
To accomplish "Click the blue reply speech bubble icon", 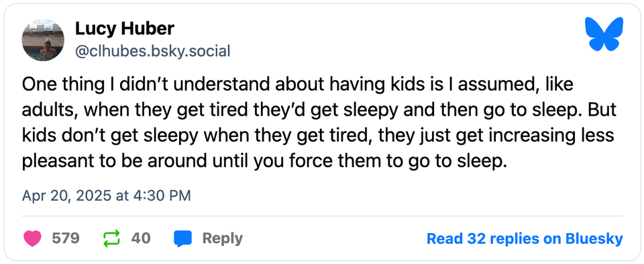I will [x=182, y=238].
